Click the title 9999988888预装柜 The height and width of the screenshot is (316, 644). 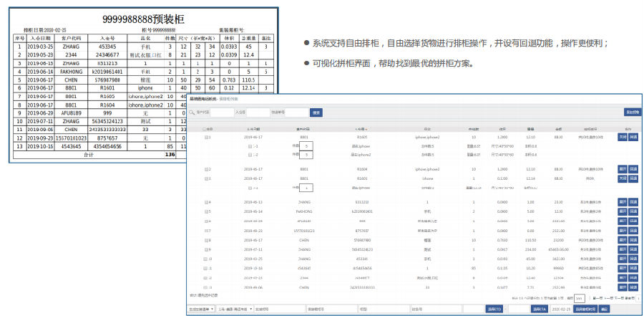tap(143, 19)
